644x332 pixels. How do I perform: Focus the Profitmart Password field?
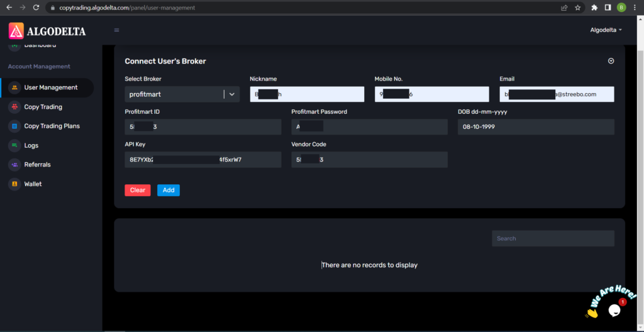370,127
